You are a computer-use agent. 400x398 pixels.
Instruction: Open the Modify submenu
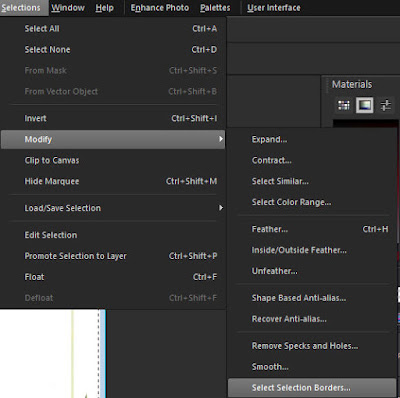(113, 139)
